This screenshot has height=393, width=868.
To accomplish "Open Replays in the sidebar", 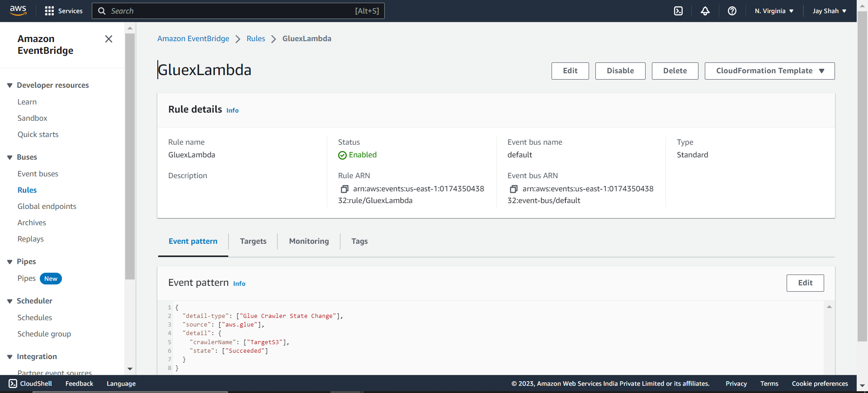I will tap(31, 239).
